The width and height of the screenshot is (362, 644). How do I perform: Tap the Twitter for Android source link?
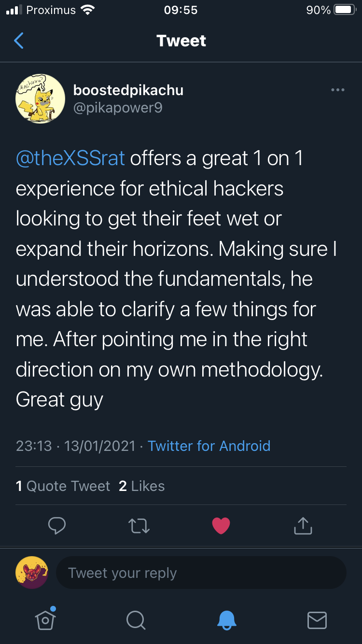tap(209, 446)
